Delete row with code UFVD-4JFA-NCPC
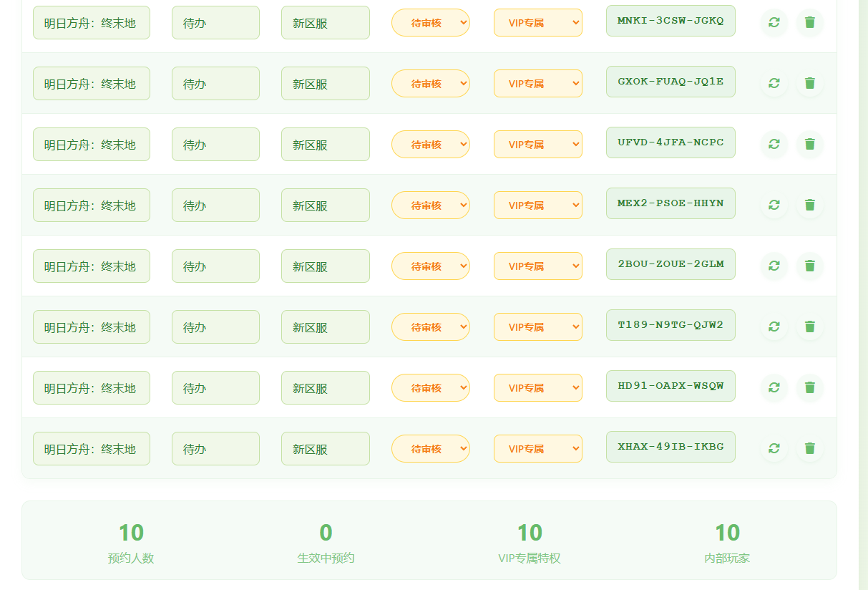Screen dimensions: 868x590 809,144
